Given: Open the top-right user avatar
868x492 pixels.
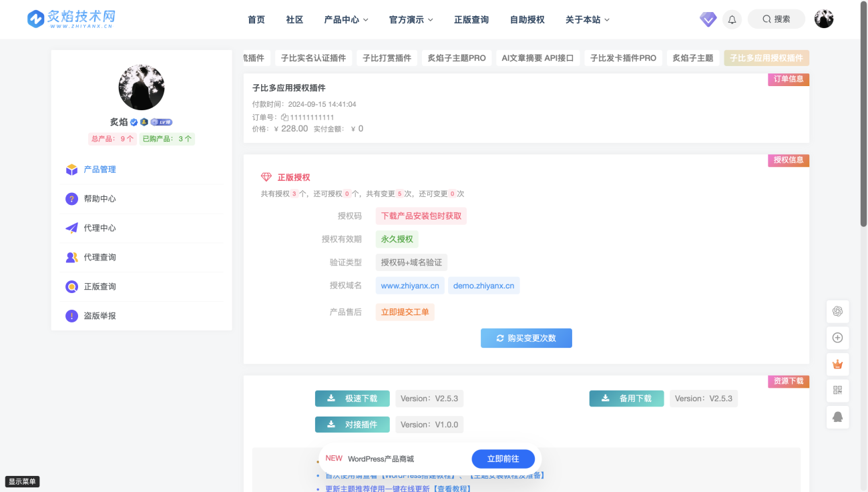Looking at the screenshot, I should coord(824,19).
